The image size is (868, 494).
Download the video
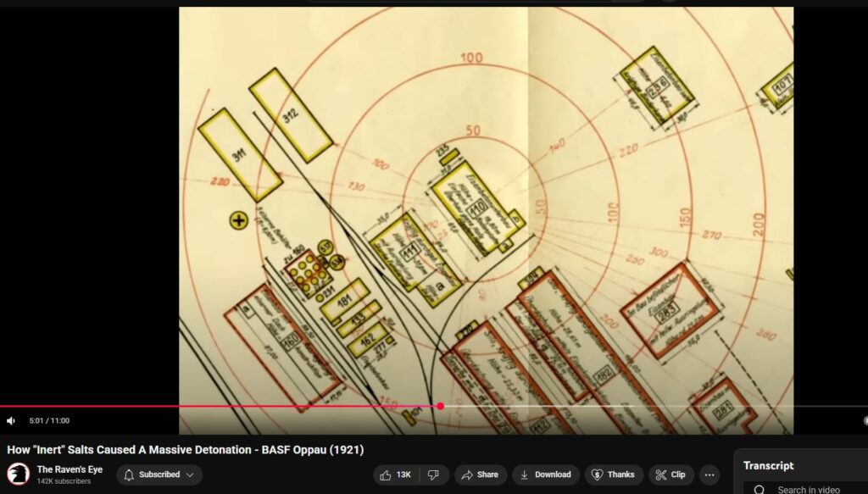tap(545, 475)
